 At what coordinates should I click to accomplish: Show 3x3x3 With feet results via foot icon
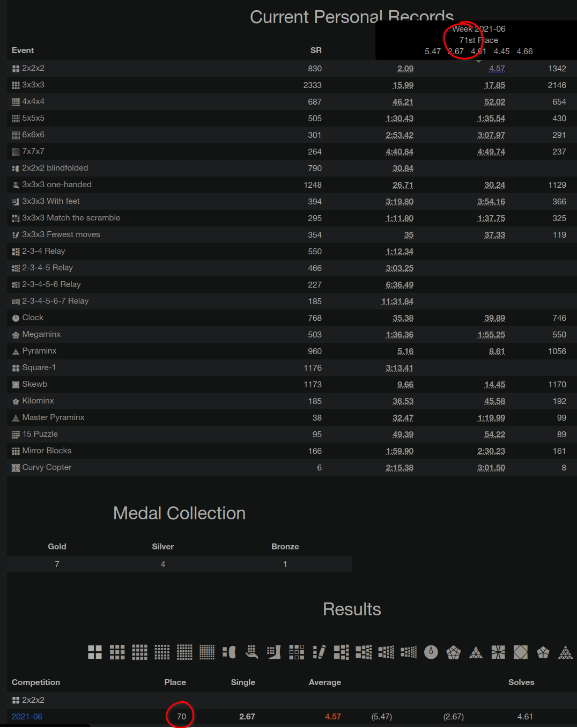coord(274,652)
